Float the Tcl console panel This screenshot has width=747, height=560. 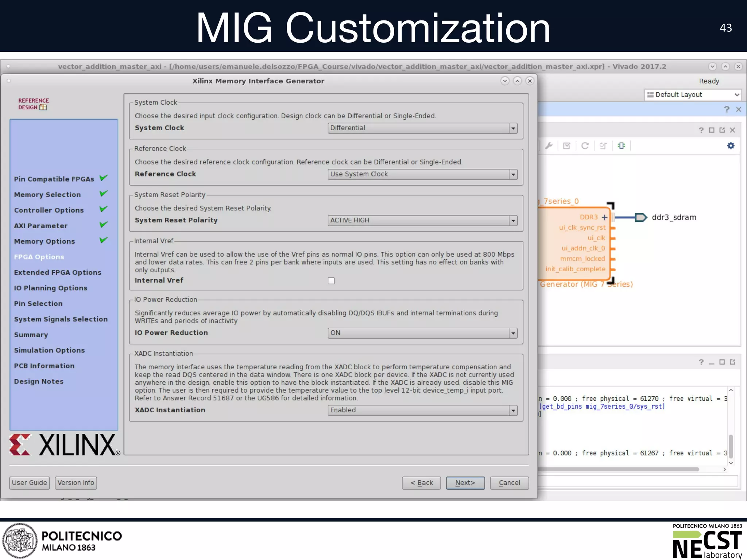(x=732, y=362)
